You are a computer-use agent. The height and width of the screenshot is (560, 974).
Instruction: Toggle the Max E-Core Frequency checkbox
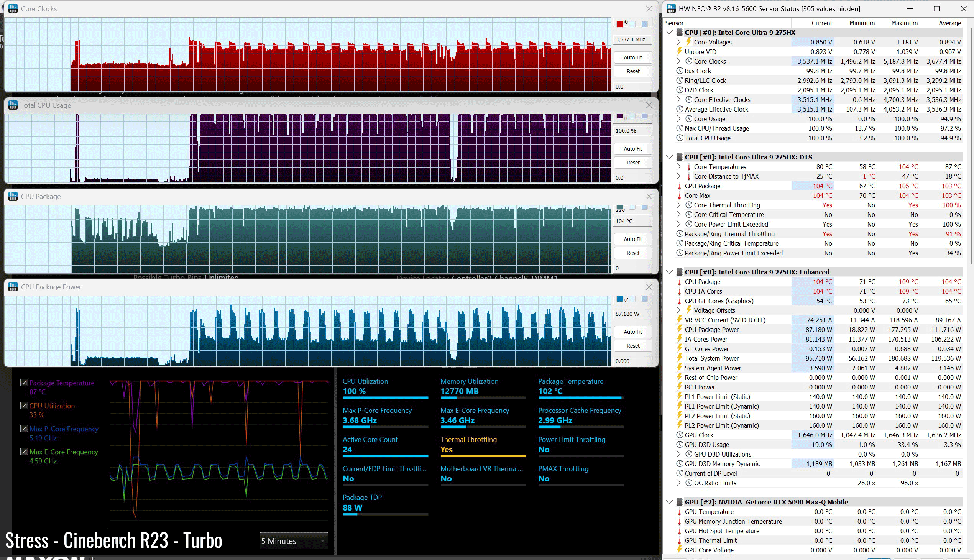tap(24, 452)
